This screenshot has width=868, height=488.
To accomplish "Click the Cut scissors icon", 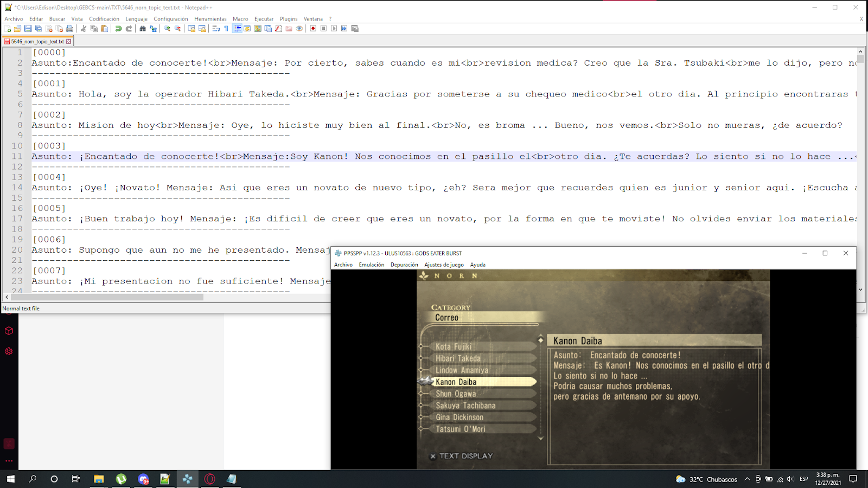I will (84, 29).
